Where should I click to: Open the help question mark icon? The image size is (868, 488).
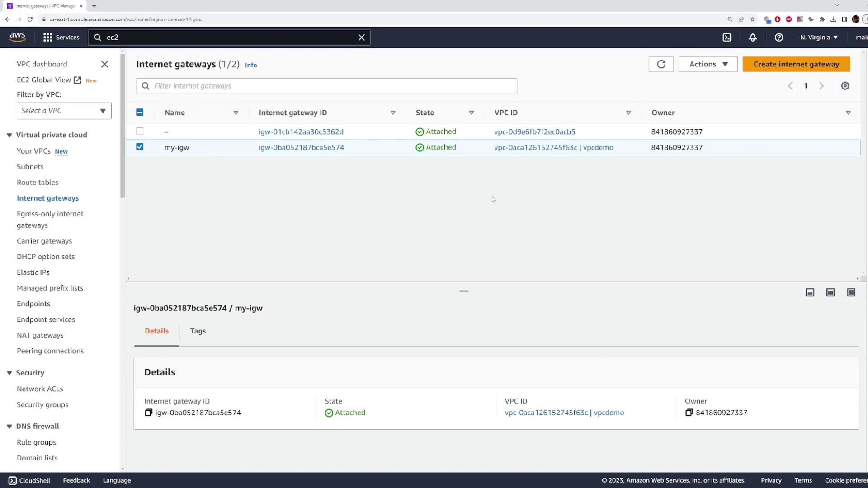point(778,38)
